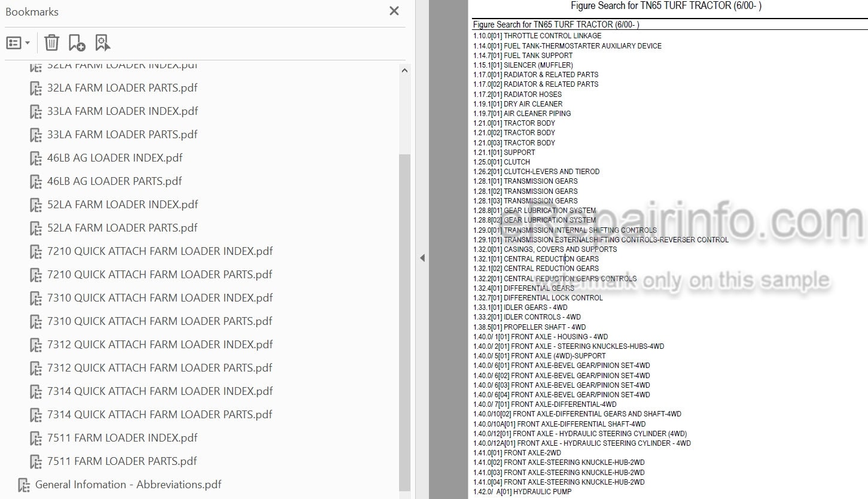Select FUEL TANK-THERMOSTARTER AUXILIARY DEVICE entry

tap(567, 45)
